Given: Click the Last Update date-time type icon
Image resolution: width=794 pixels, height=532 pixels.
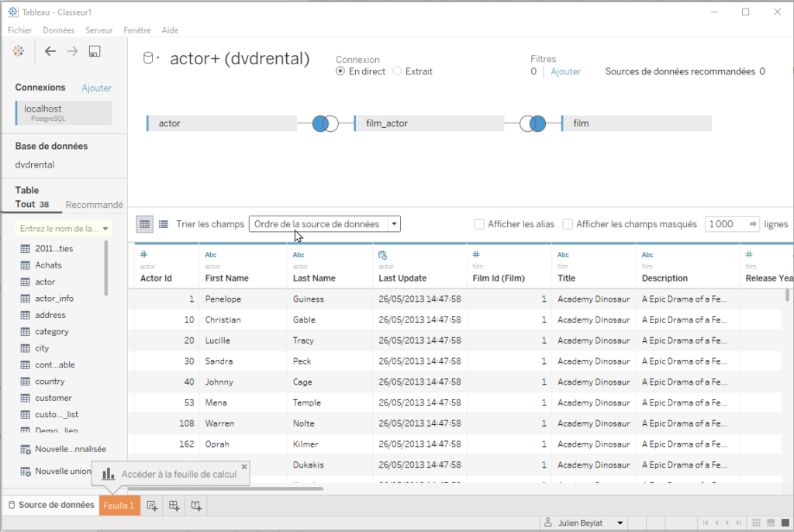Looking at the screenshot, I should point(383,255).
